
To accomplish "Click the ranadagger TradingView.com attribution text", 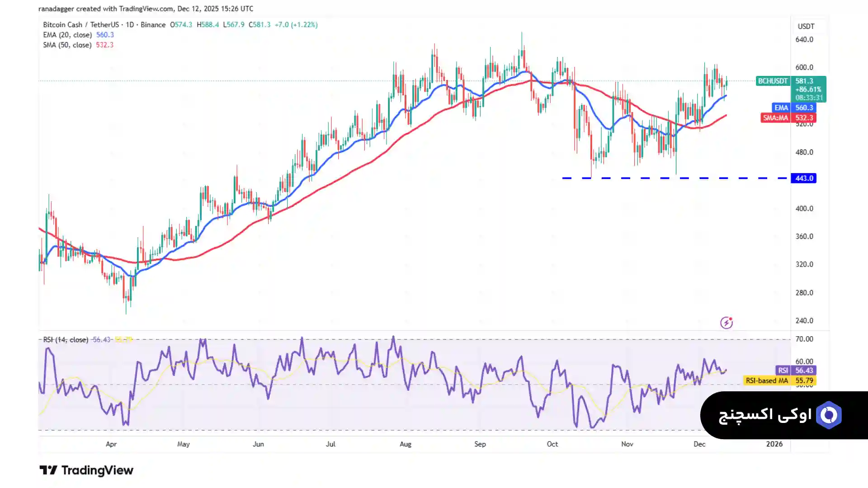I will [x=146, y=9].
